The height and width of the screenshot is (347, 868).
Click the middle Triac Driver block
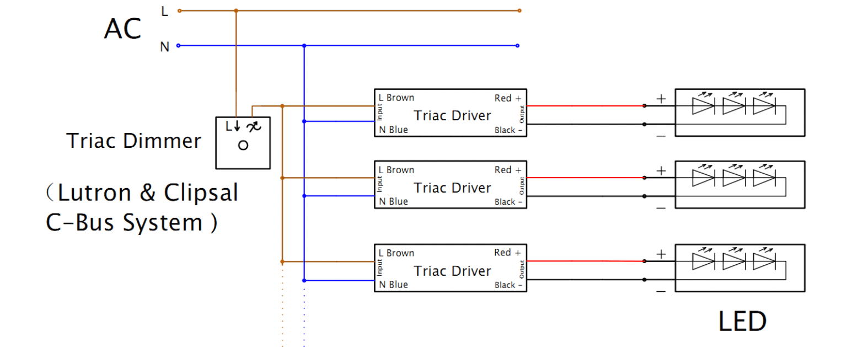tap(451, 185)
